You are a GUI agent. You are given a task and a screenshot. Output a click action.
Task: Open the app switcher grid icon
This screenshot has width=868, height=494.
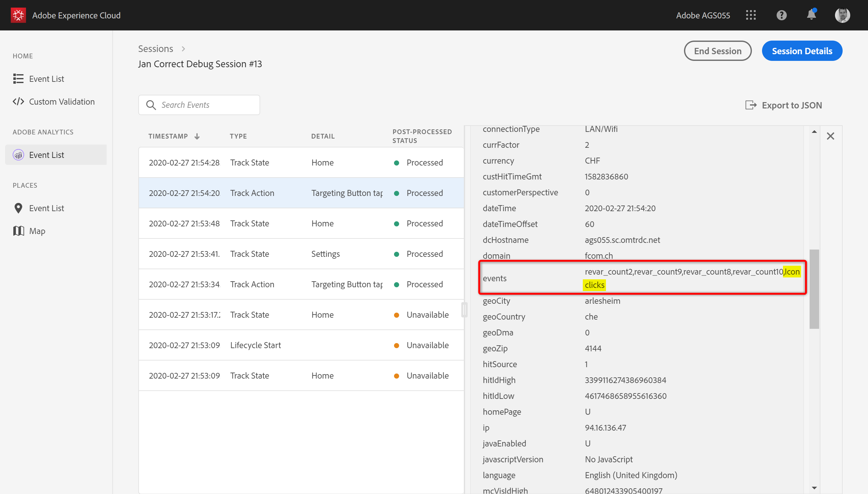point(751,15)
